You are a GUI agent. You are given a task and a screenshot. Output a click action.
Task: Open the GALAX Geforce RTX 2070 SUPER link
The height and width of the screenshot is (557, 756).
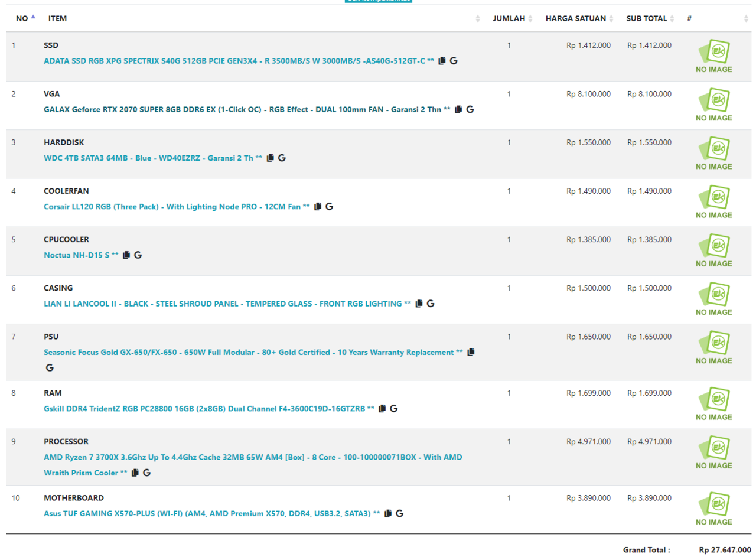click(x=247, y=109)
